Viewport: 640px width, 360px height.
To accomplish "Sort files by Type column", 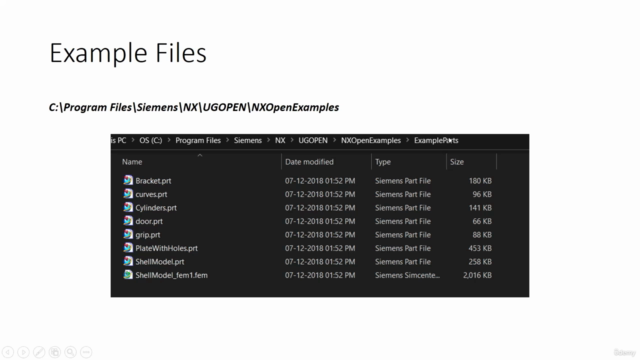I will (383, 162).
